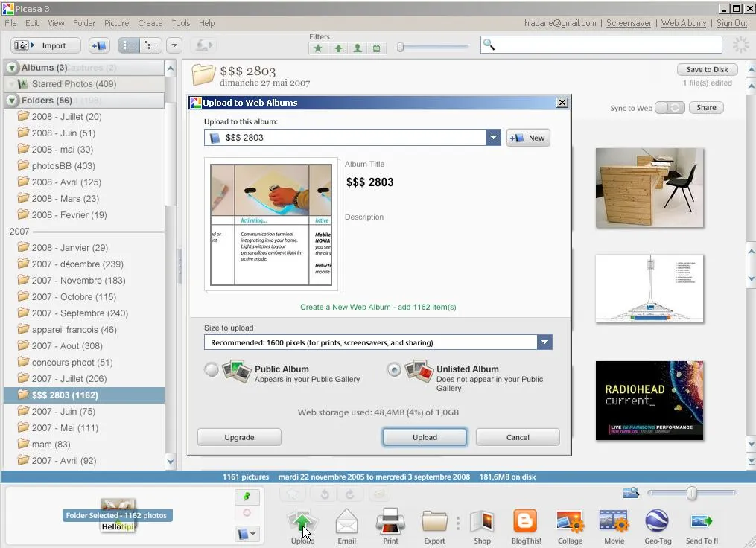The width and height of the screenshot is (756, 548).
Task: Toggle the movies only filter icon
Action: (377, 48)
